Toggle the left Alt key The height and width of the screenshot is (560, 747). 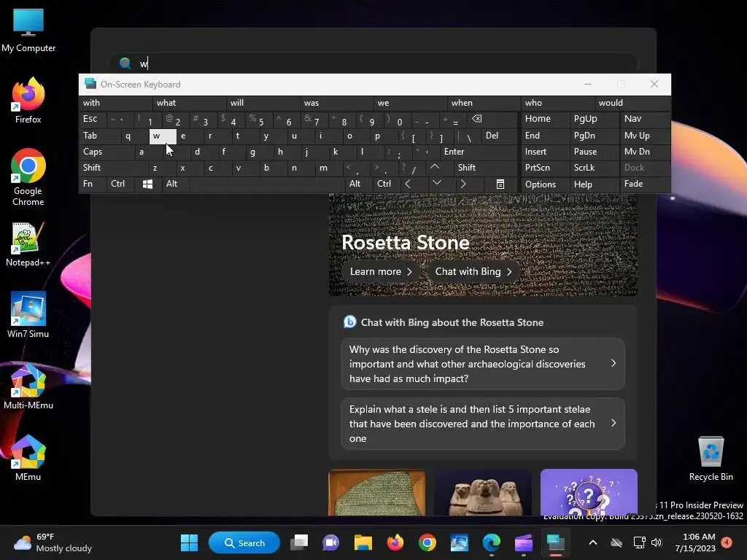click(175, 184)
